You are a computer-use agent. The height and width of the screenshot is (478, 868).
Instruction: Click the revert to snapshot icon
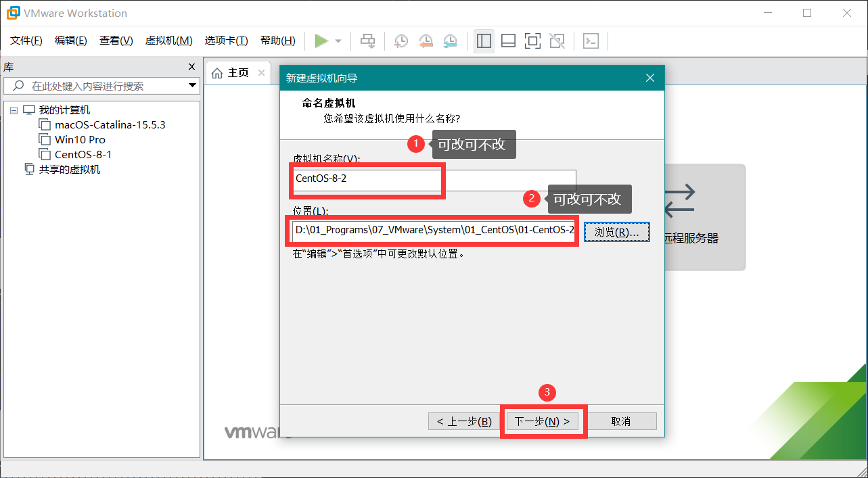click(x=426, y=41)
